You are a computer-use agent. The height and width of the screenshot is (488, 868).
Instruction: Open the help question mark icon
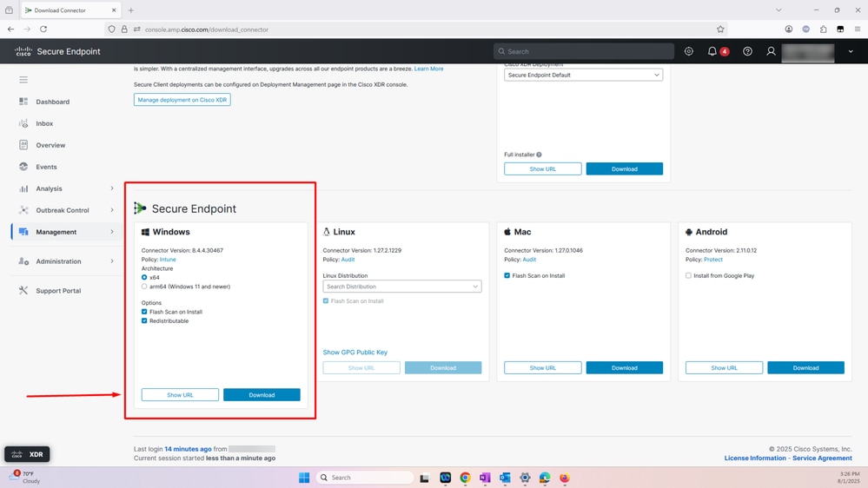click(747, 51)
